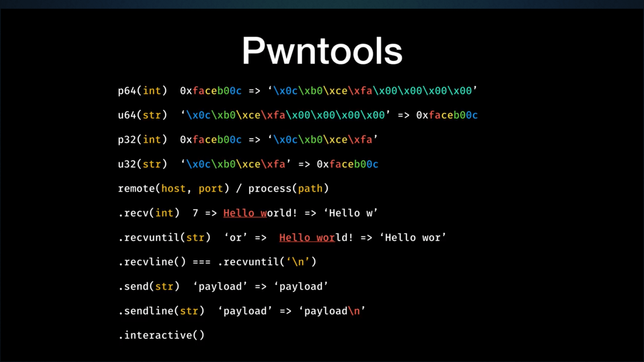Image resolution: width=644 pixels, height=362 pixels.
Task: Click the Pwntools title
Action: click(x=321, y=50)
